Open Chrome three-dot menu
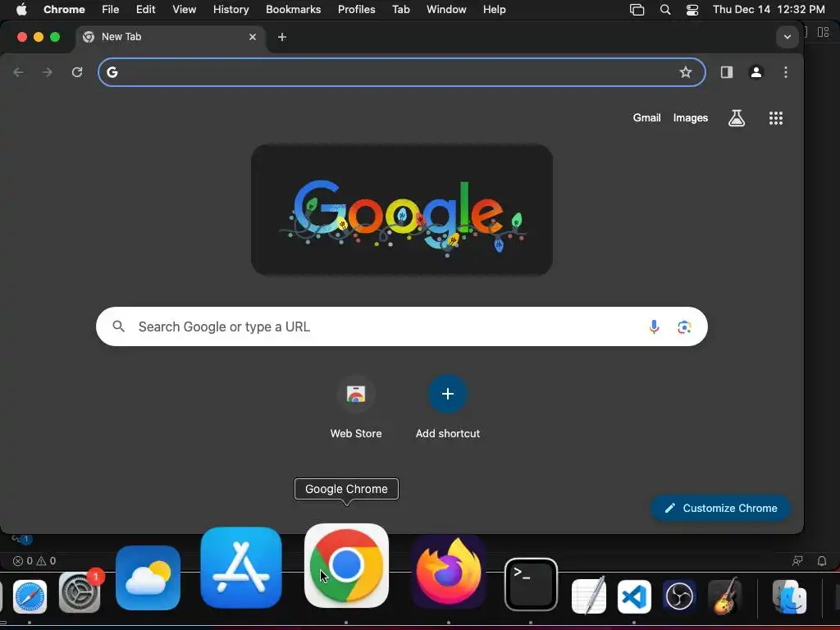 (785, 72)
